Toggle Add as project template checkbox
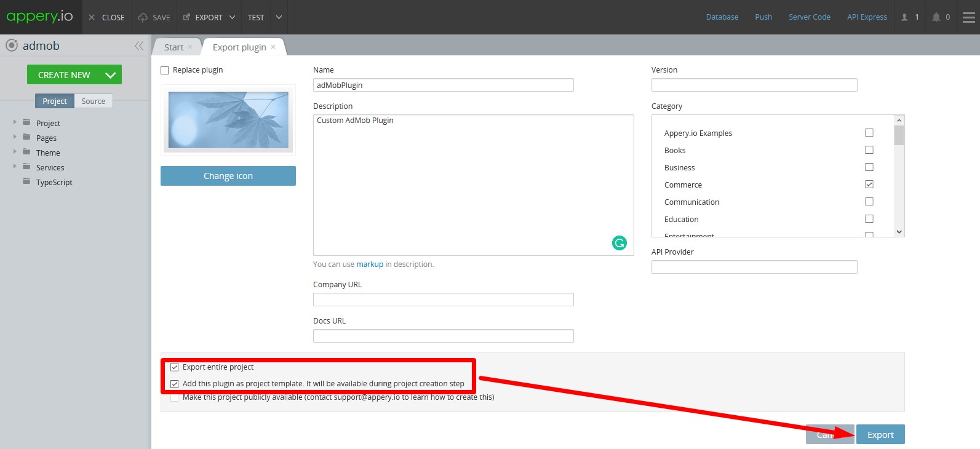Viewport: 980px width, 449px height. (175, 384)
